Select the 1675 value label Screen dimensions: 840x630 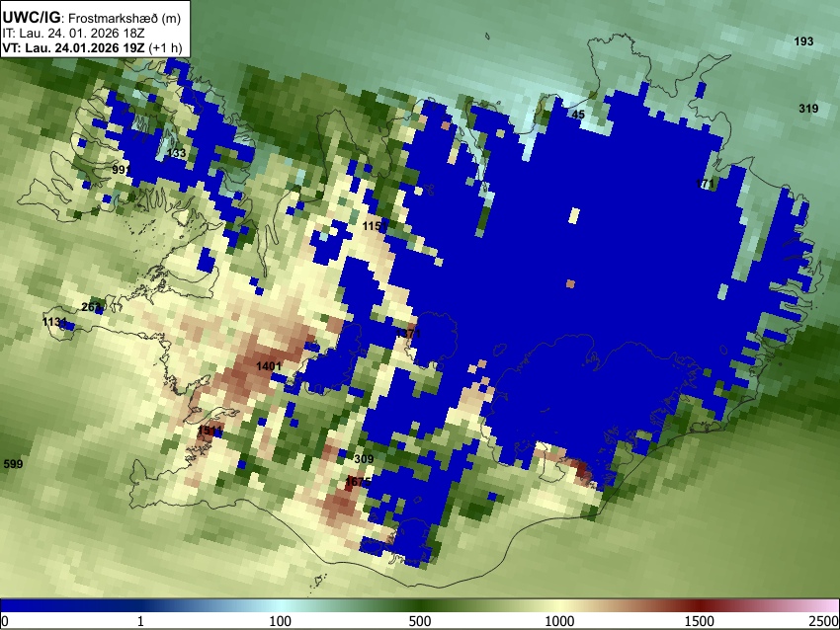358,482
